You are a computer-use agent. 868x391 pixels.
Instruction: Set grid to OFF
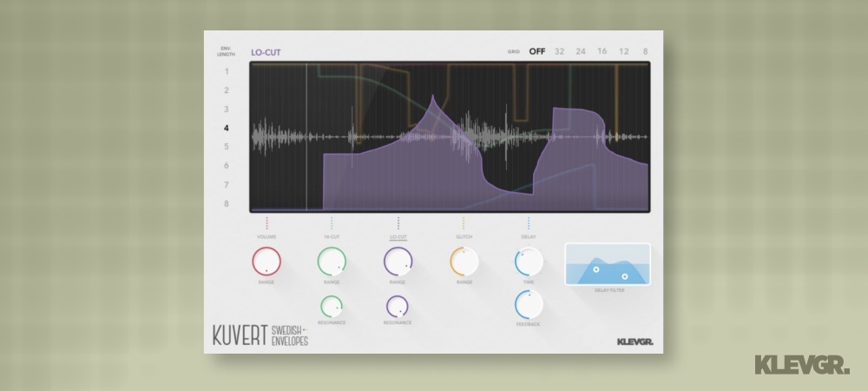coord(537,51)
